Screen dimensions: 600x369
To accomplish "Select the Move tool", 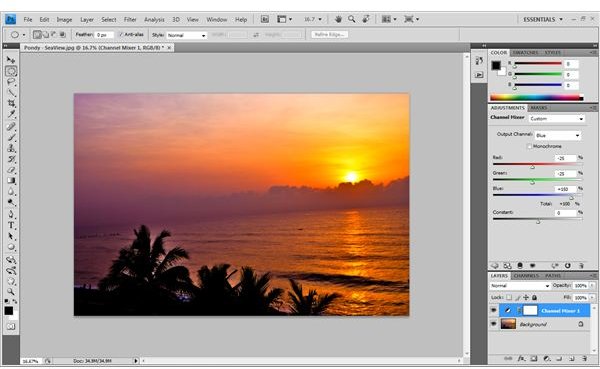I will (x=11, y=60).
